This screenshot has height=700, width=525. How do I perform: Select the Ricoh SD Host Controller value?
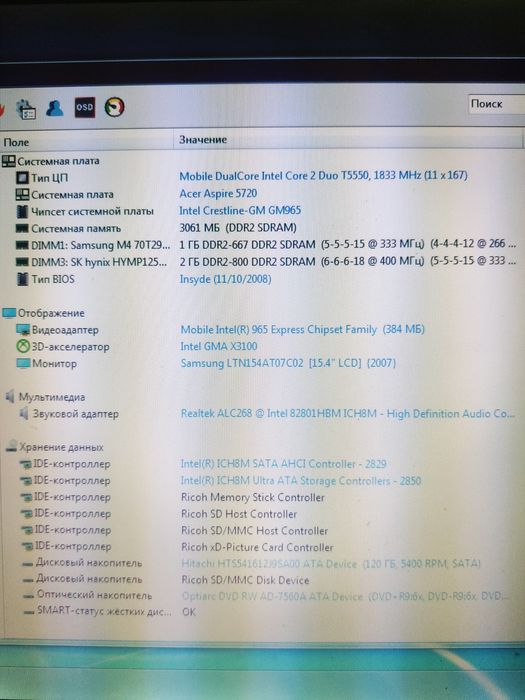tap(239, 514)
